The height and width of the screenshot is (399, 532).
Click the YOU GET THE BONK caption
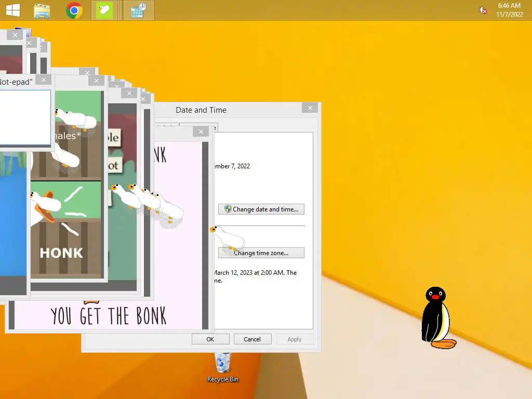[108, 316]
